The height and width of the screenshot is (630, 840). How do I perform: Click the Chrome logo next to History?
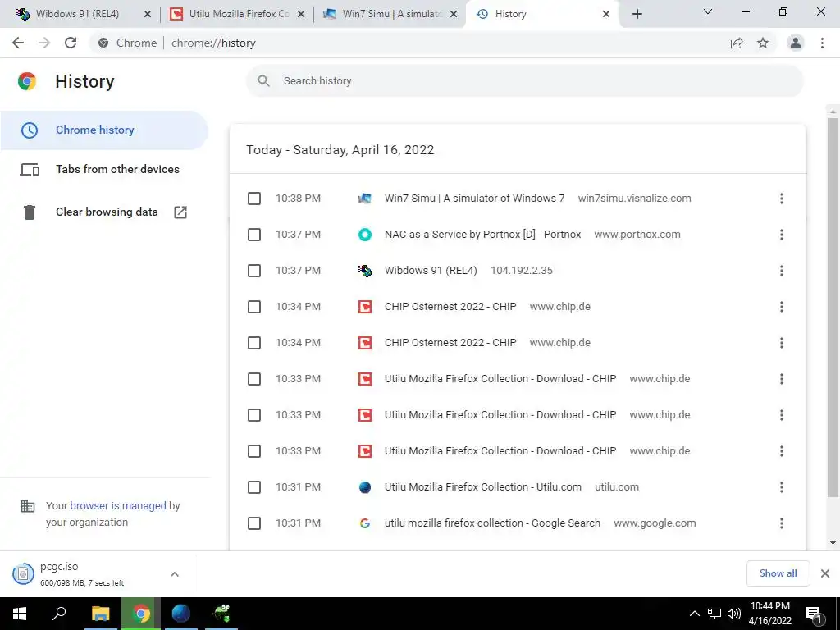(27, 81)
